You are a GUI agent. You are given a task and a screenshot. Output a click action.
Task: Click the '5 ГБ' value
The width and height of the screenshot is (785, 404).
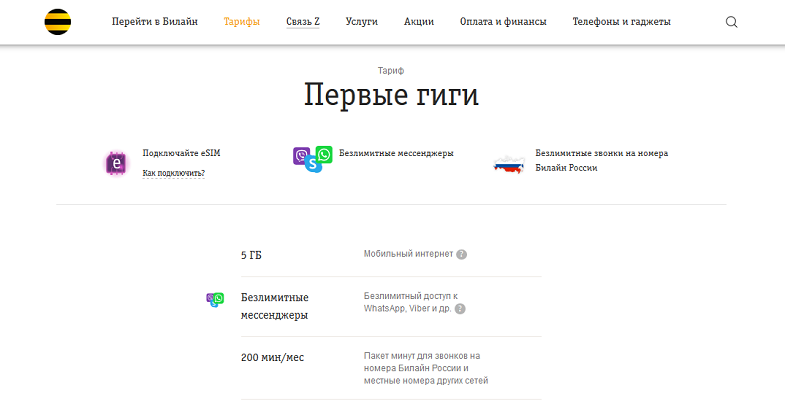[x=251, y=255]
